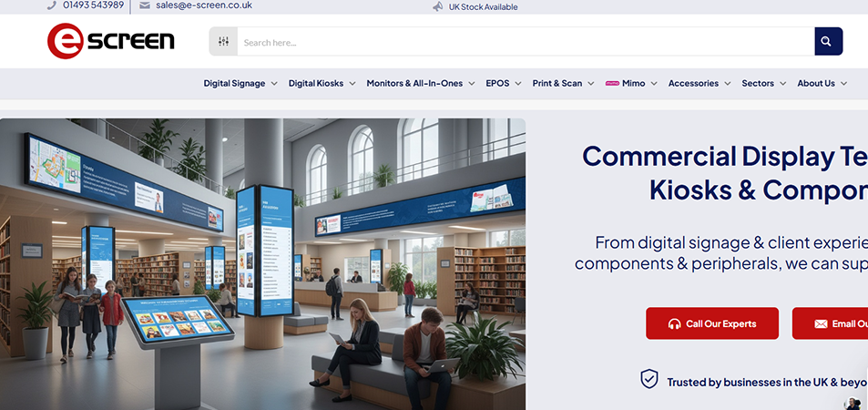Click the UK Stock megaphone icon

click(438, 6)
